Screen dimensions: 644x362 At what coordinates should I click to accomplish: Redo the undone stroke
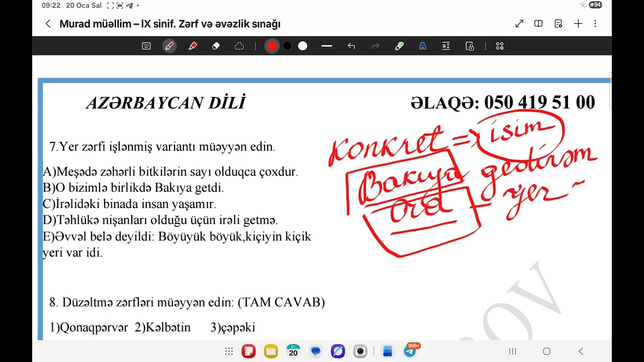(375, 46)
